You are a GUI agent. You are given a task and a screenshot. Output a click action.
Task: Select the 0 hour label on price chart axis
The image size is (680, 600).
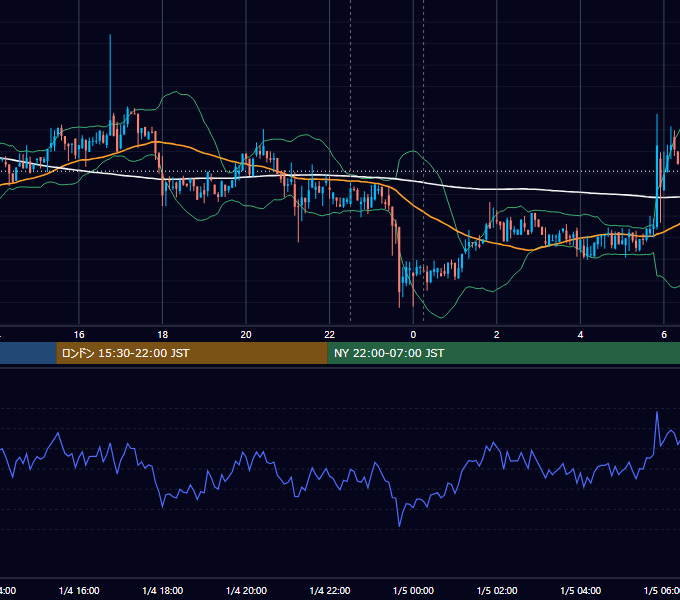click(x=413, y=335)
